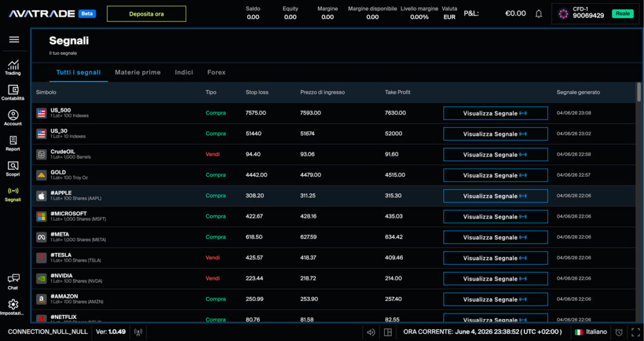
Task: Toggle the sound speaker icon
Action: (371, 332)
